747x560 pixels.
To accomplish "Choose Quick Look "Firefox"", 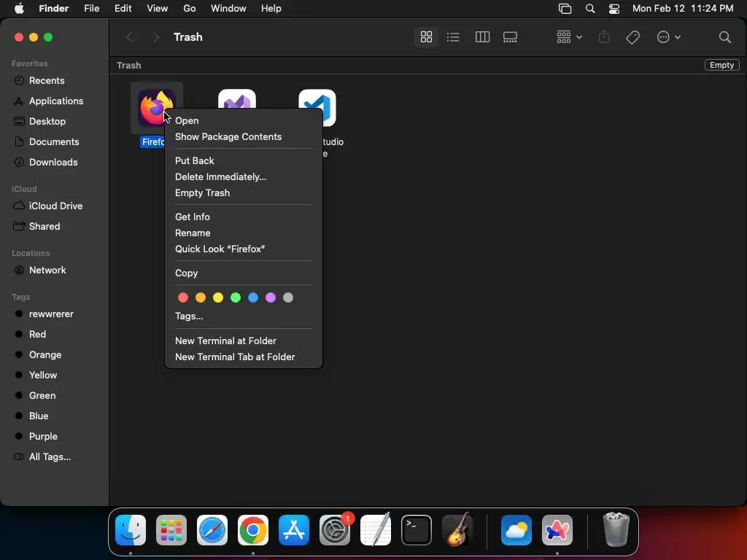I will 244,249.
